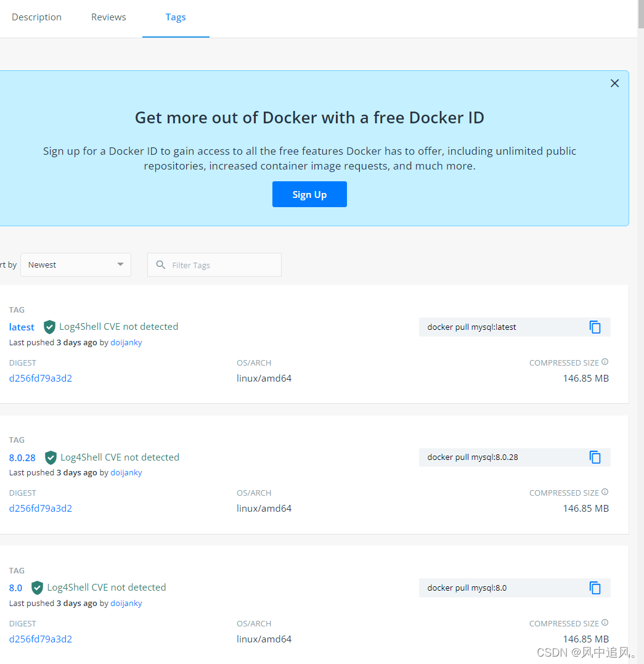Click compressed size info icon for 8.0 tag
Screen dimensions: 644x664
tap(605, 623)
